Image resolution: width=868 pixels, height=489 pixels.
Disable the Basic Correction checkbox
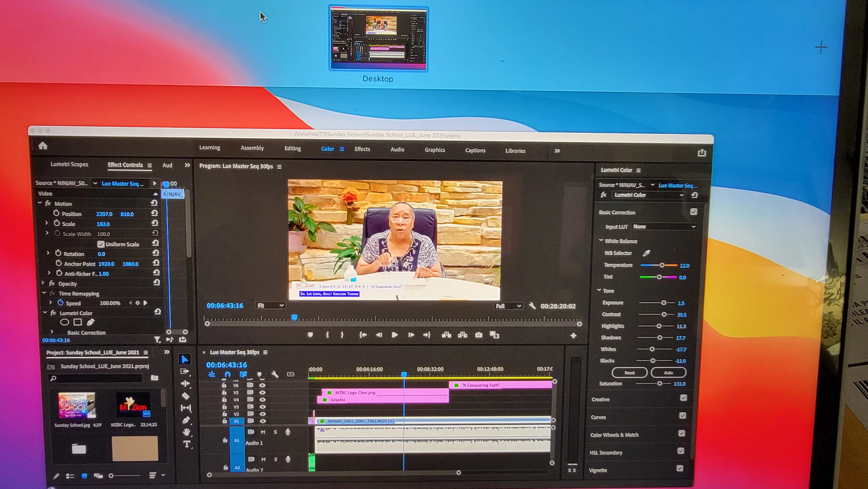(x=694, y=212)
